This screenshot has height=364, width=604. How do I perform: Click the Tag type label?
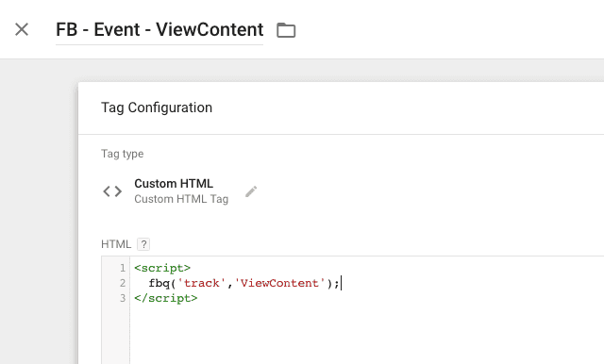tap(122, 154)
